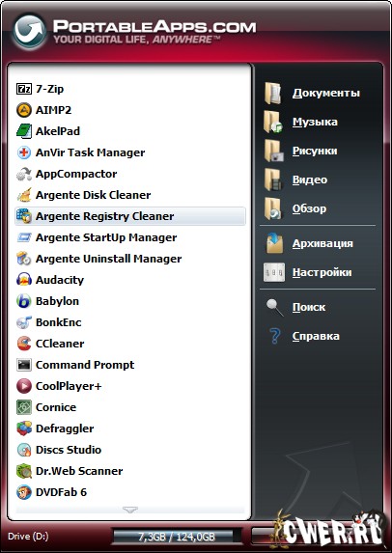
Task: Open the Dr.Web Scanner icon
Action: 24,471
